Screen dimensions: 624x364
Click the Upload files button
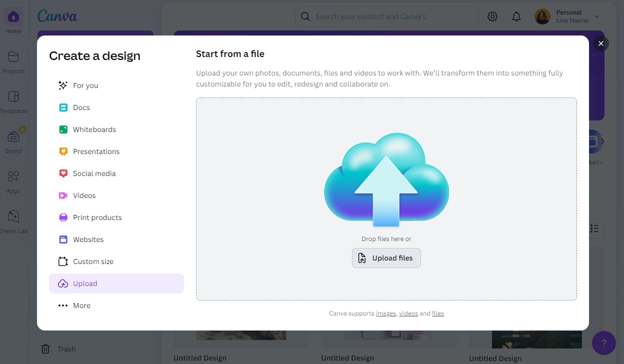(386, 258)
